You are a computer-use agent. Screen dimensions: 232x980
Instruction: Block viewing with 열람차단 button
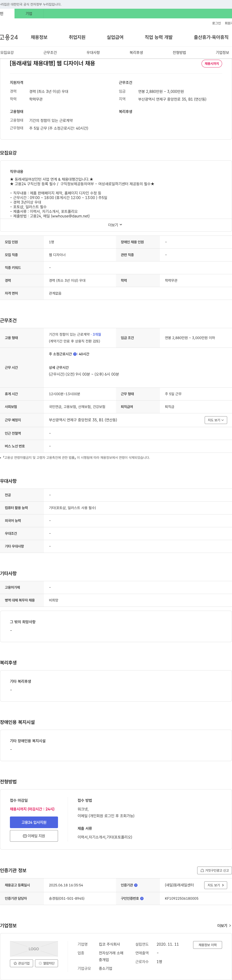[x=46, y=963]
